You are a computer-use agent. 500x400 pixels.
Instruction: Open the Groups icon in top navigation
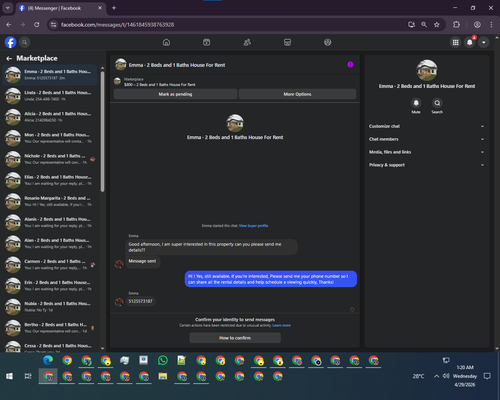click(x=328, y=42)
